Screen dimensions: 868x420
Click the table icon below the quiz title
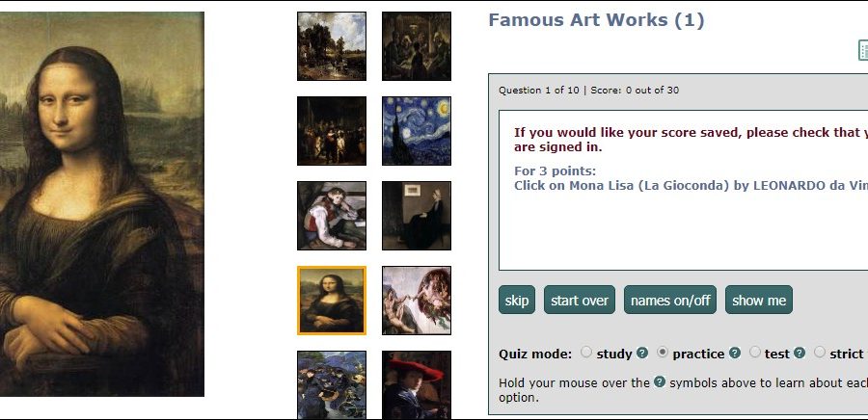(x=863, y=50)
